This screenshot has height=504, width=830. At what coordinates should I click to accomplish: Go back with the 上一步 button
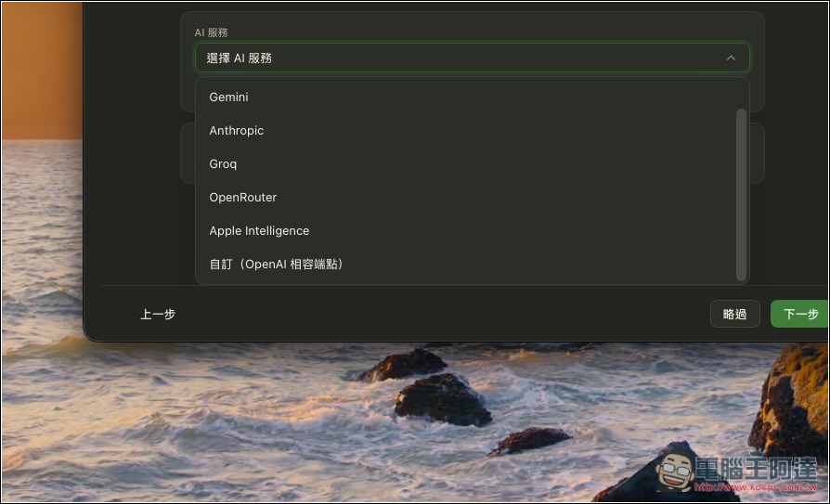click(x=158, y=314)
